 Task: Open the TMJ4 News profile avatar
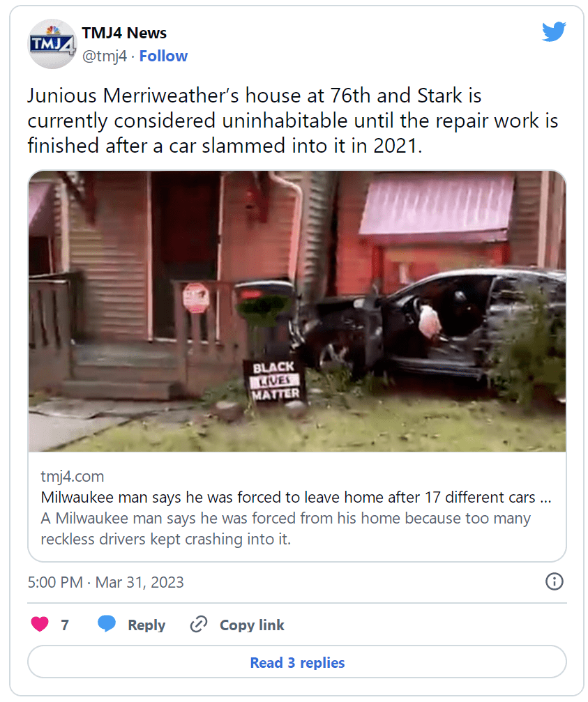[52, 44]
